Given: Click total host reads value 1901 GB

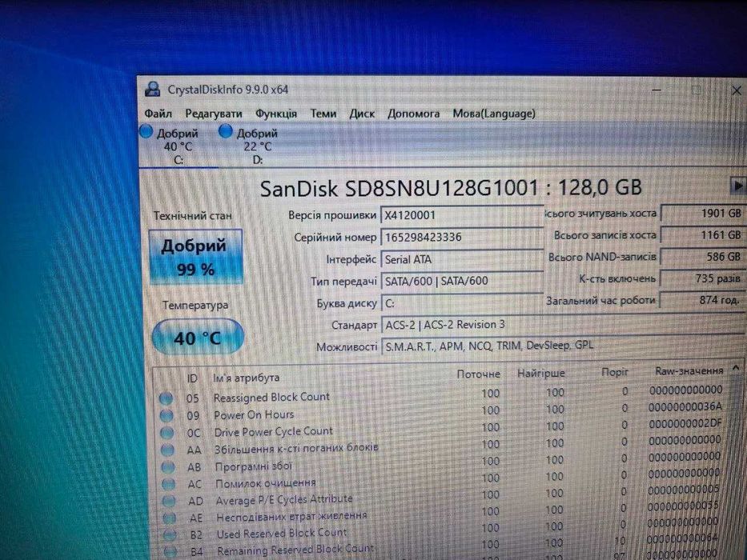Looking at the screenshot, I should (x=702, y=214).
